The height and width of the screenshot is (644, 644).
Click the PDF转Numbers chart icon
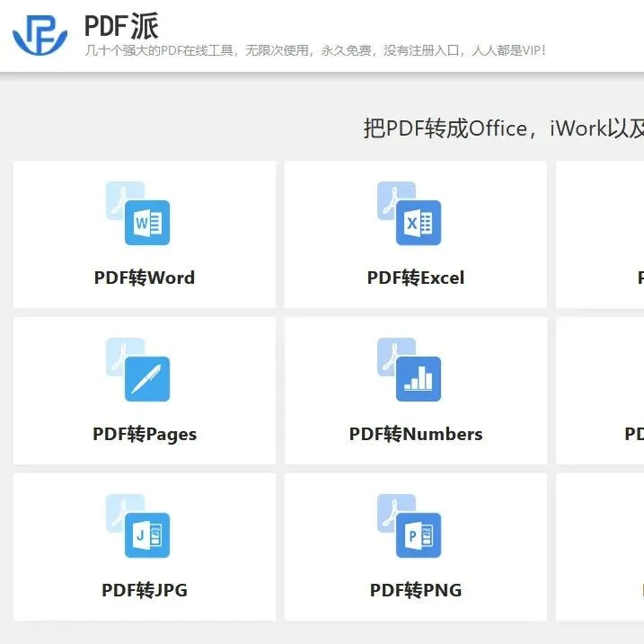[409, 370]
